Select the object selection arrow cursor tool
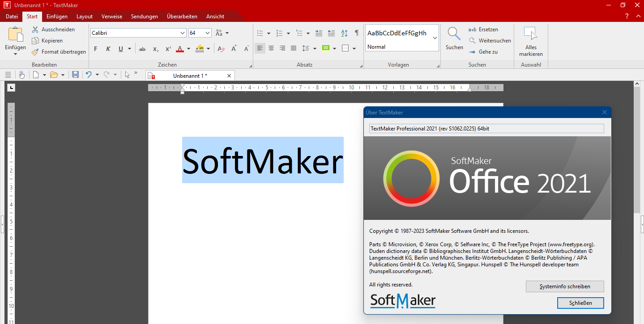Image resolution: width=644 pixels, height=324 pixels. tap(127, 75)
